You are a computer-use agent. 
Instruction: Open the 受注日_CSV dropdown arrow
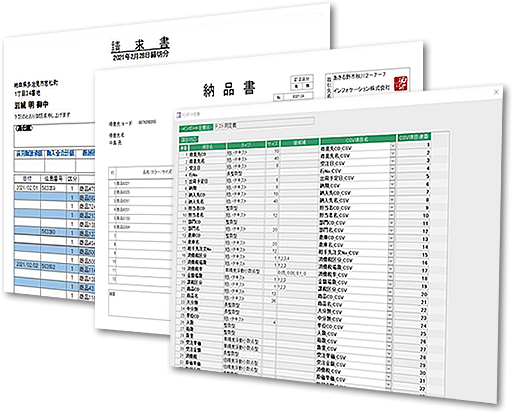pos(392,161)
